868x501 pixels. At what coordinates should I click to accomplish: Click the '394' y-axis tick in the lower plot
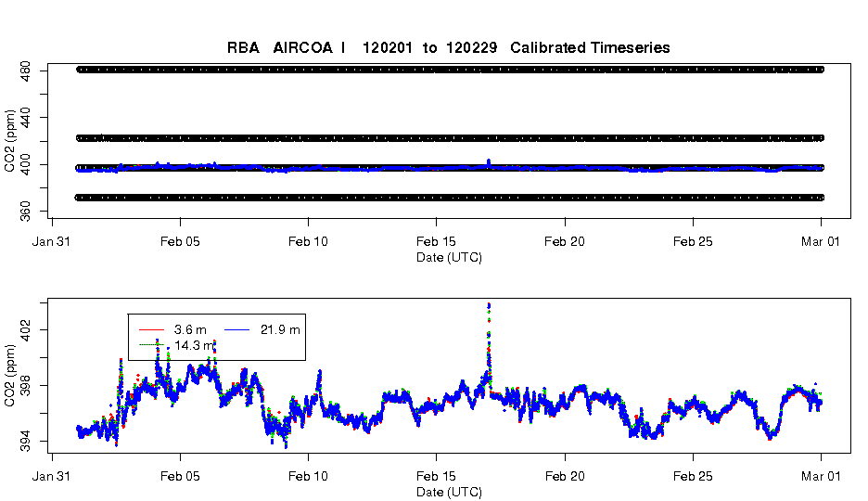[25, 442]
